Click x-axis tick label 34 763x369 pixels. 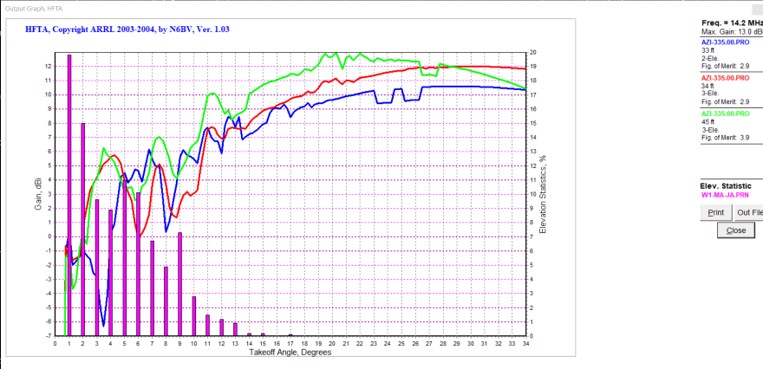click(526, 343)
